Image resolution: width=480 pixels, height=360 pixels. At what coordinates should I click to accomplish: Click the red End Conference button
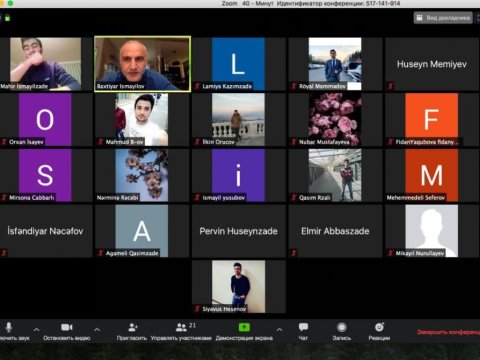[x=448, y=332]
